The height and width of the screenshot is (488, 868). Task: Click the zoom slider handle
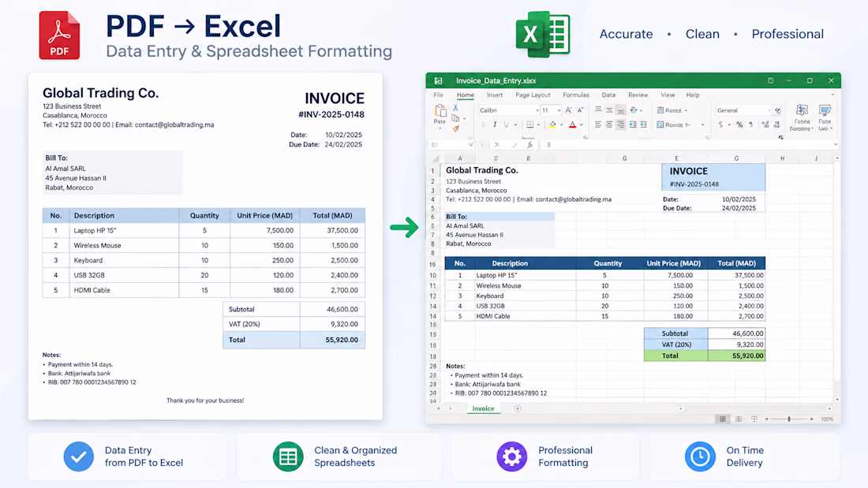tap(789, 419)
